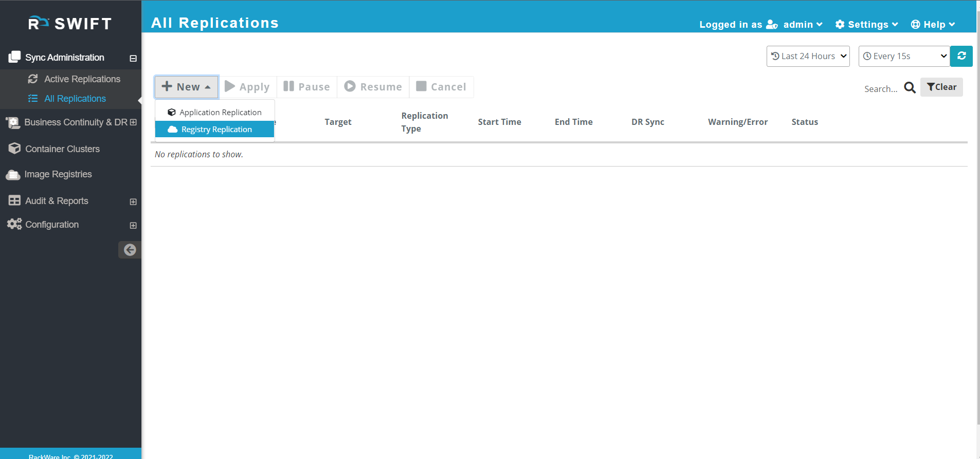Click the Application Replication cube icon

coord(172,112)
